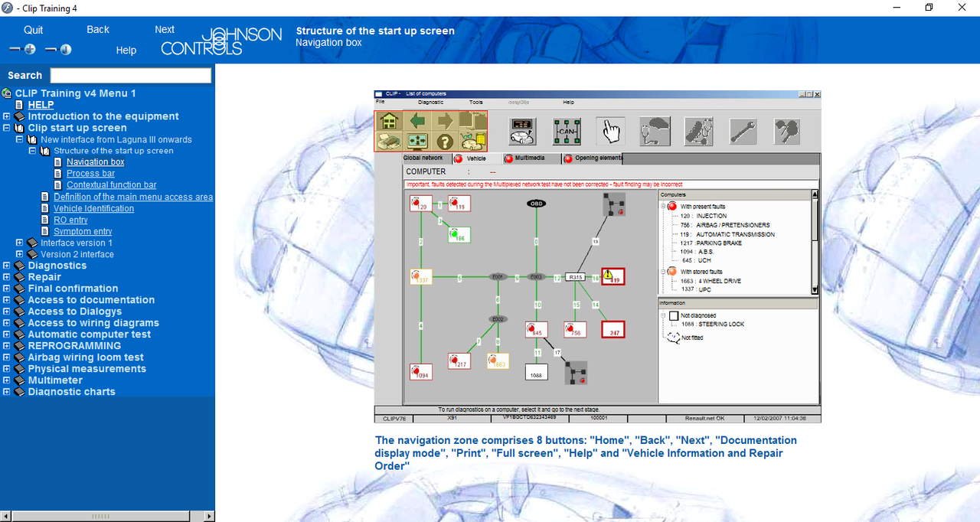
Task: Click the CLIP List of computers screenshot image
Action: pyautogui.click(x=597, y=256)
